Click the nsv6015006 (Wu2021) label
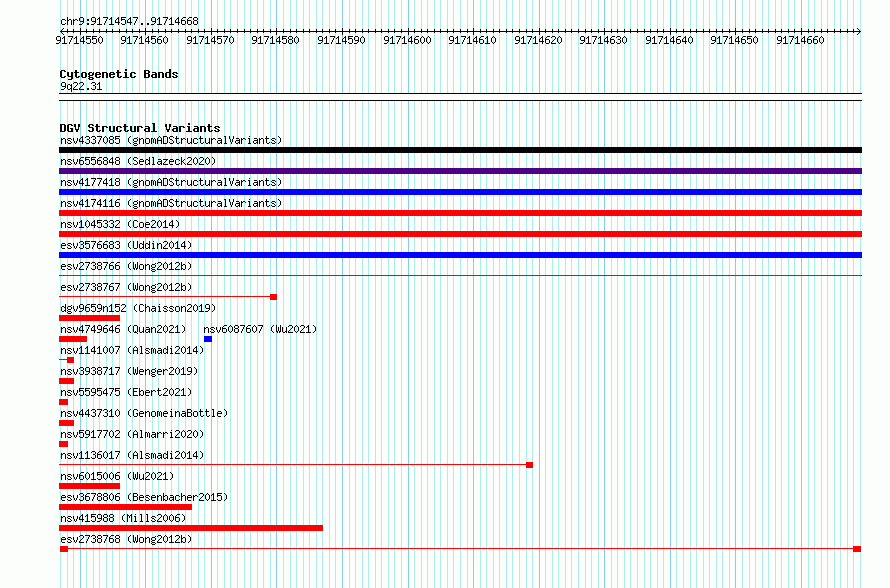890x588 pixels. tap(117, 476)
